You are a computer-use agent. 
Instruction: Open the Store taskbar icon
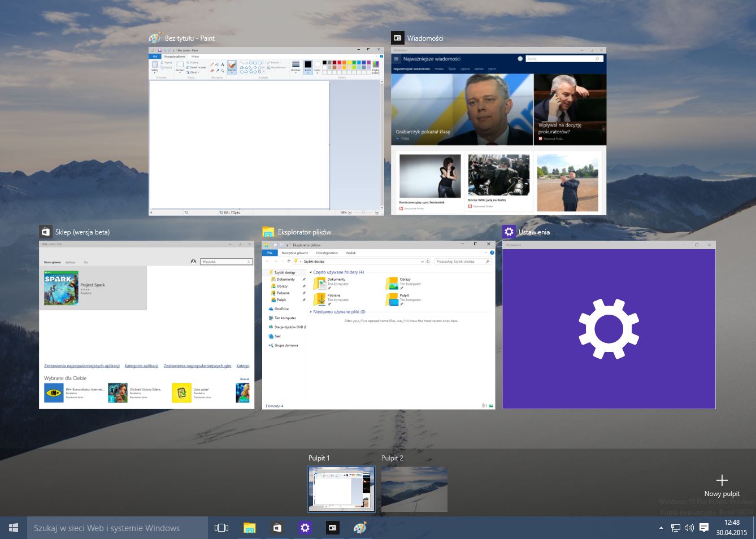[x=277, y=528]
